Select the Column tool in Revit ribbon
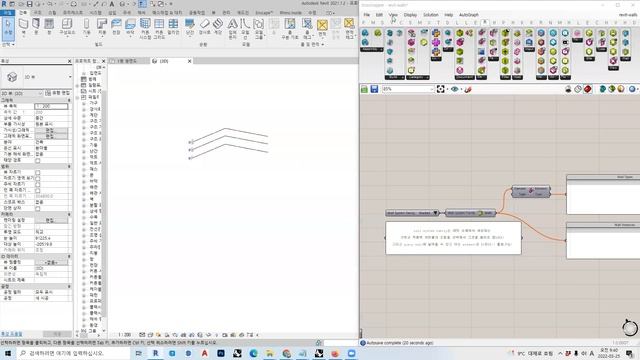This screenshot has height=360, width=640. pos(87,28)
